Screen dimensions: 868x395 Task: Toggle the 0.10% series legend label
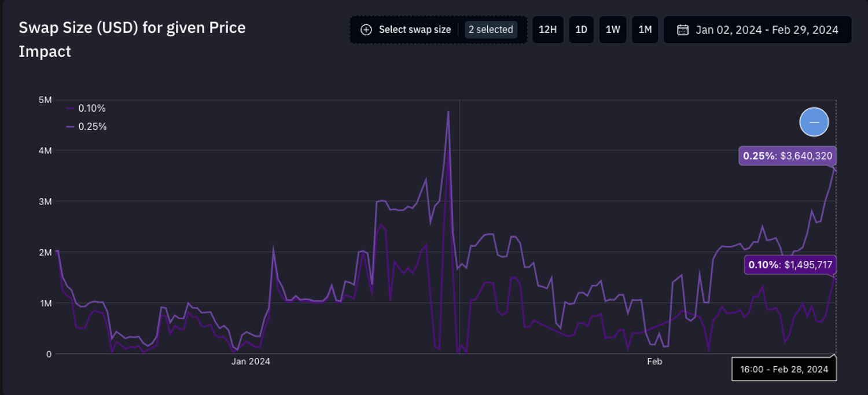coord(92,108)
